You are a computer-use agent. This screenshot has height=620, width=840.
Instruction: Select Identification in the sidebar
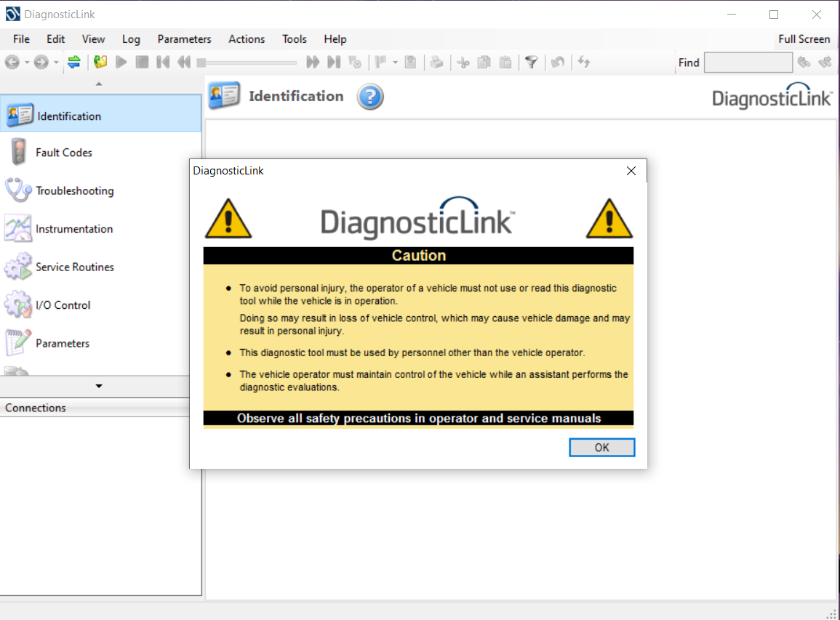[x=100, y=113]
